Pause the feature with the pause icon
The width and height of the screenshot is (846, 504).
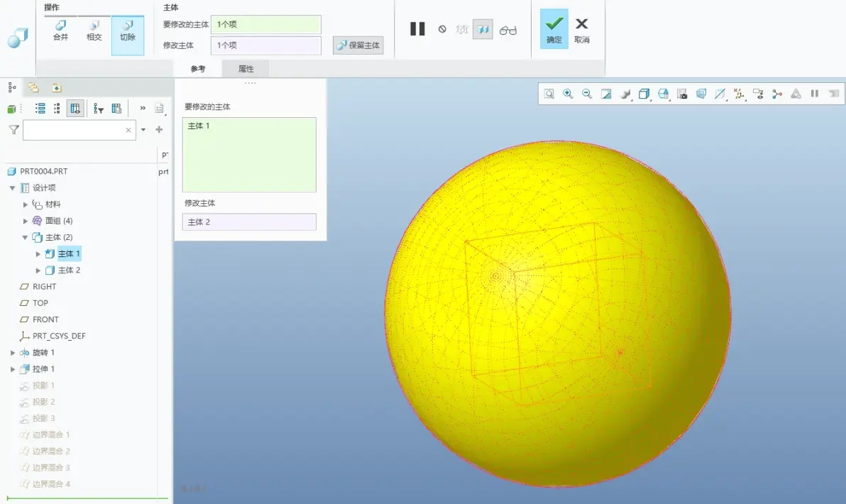click(x=417, y=29)
